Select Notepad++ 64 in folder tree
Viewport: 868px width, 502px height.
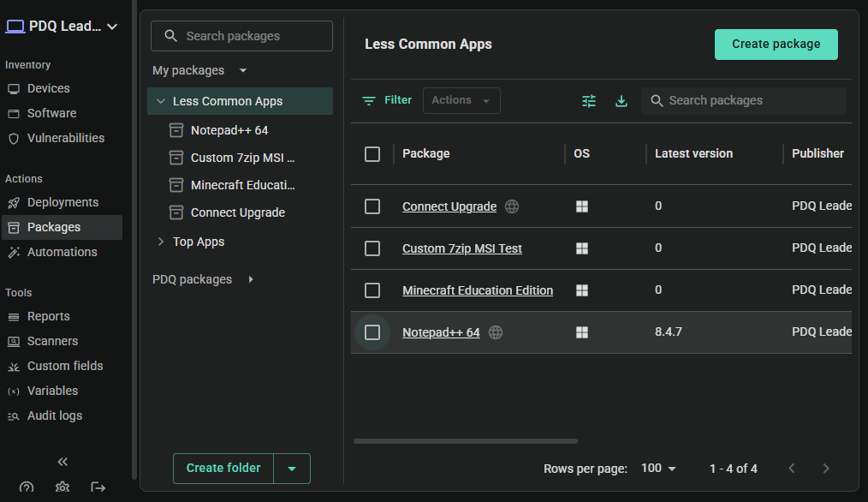(x=229, y=130)
